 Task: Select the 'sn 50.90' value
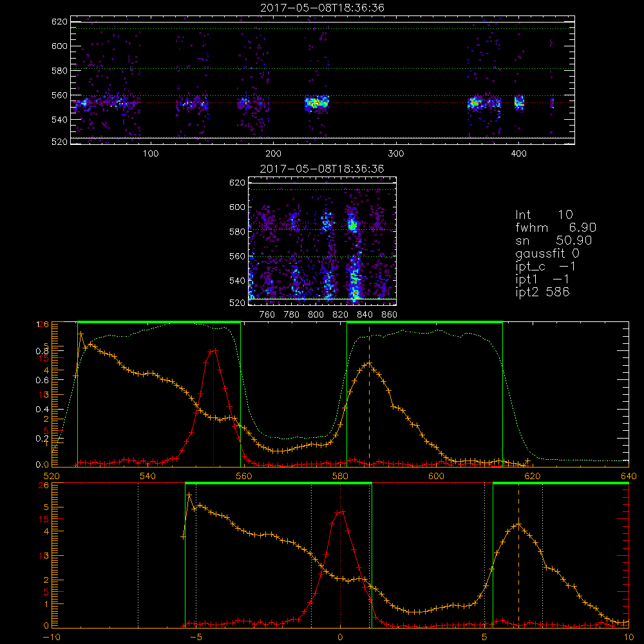pos(553,240)
